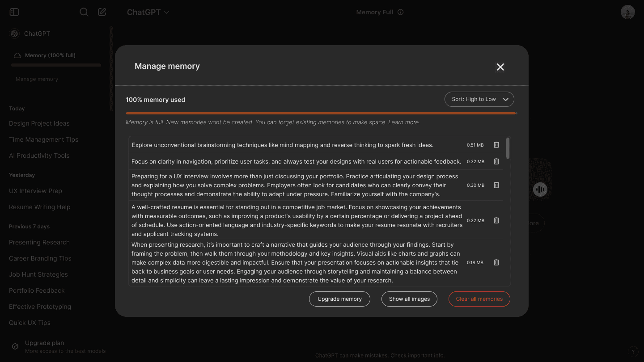This screenshot has height=362, width=644.
Task: Click the ChatGPT item in sidebar
Action: click(37, 34)
